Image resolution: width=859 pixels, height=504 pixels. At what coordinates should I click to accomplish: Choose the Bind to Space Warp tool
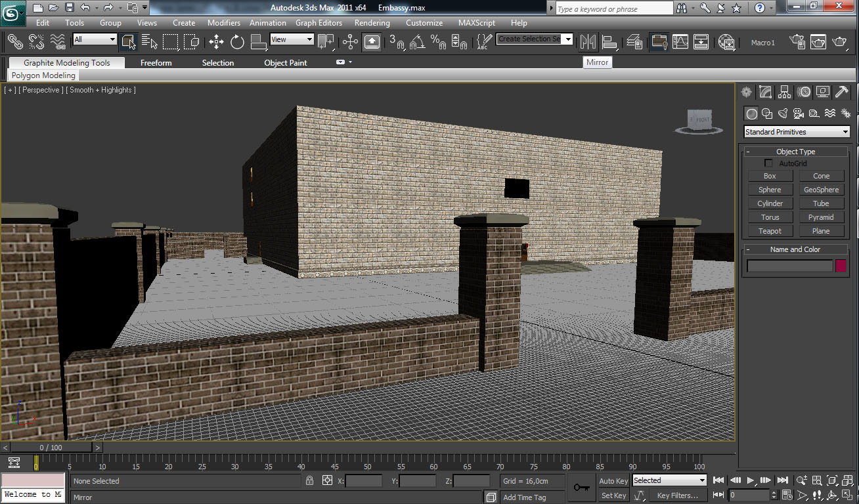coord(58,42)
